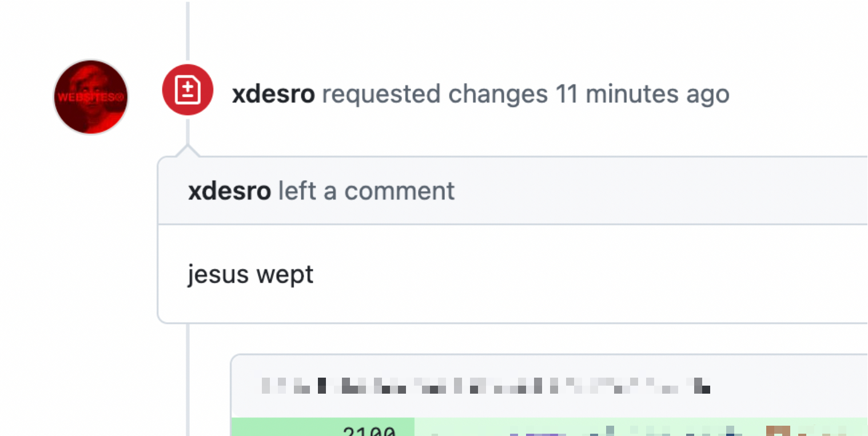Click the "jesus wept" comment body

250,275
